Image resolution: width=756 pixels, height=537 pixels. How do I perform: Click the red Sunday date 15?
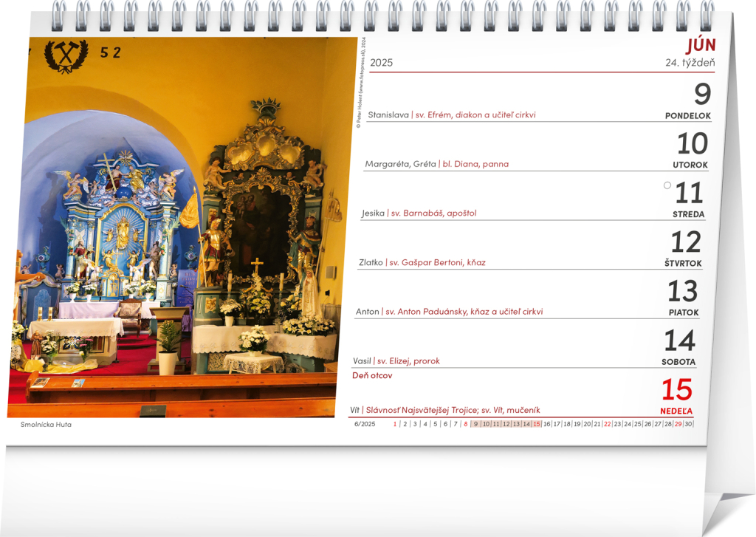coord(676,390)
